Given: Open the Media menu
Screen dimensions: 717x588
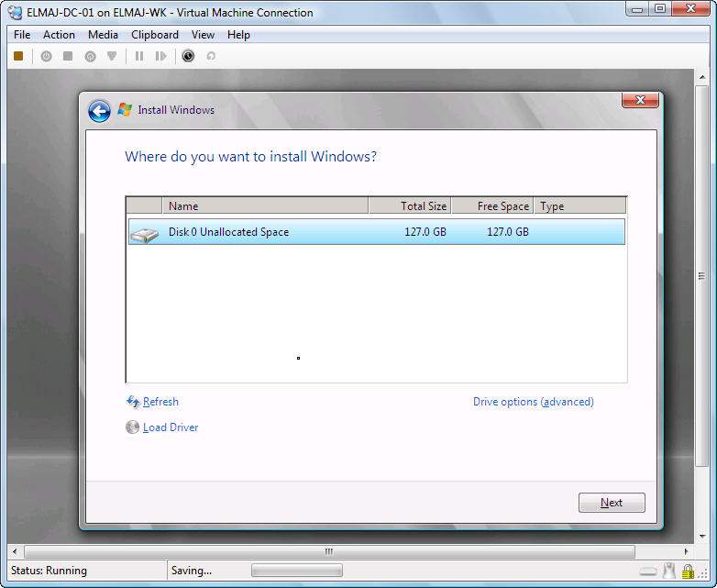Looking at the screenshot, I should [103, 35].
